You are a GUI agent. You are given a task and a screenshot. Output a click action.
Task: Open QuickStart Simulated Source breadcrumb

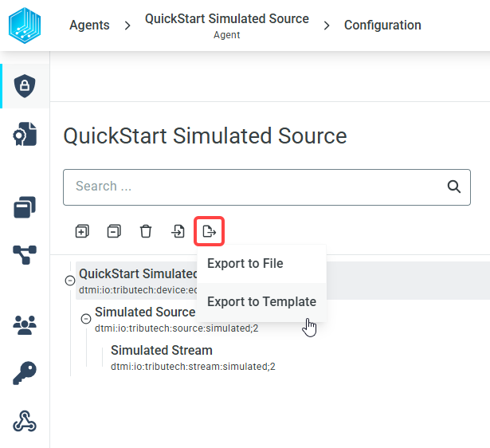coord(227,19)
